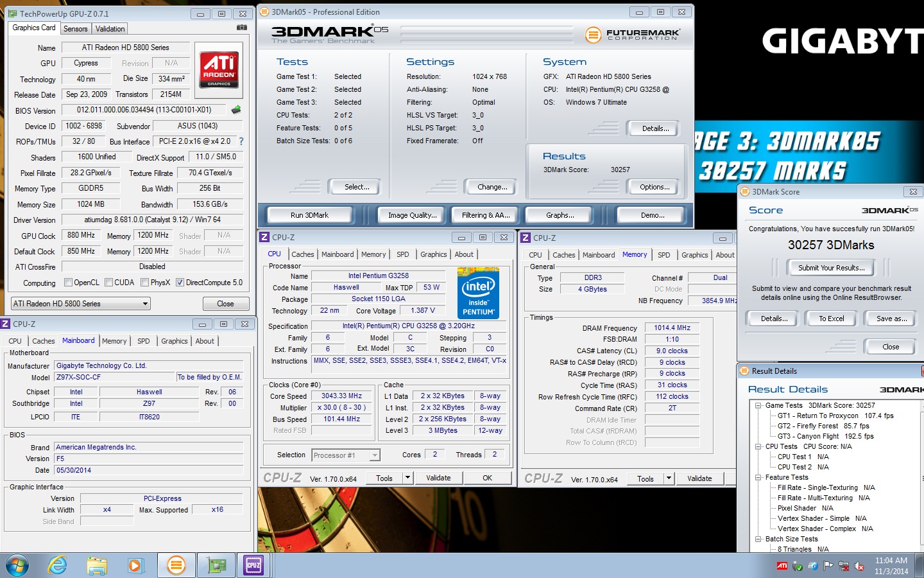This screenshot has width=924, height=578.
Task: Click the Bus Interface question mark icon
Action: point(241,141)
